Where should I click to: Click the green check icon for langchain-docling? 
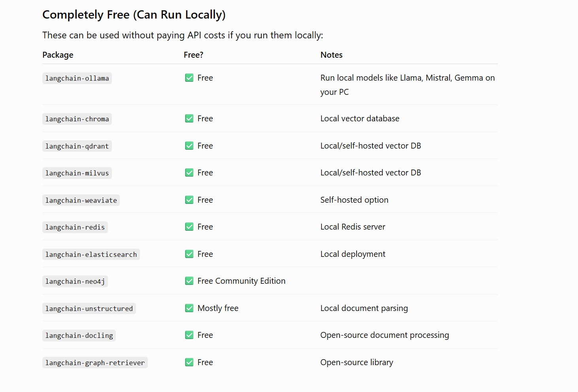coord(189,335)
